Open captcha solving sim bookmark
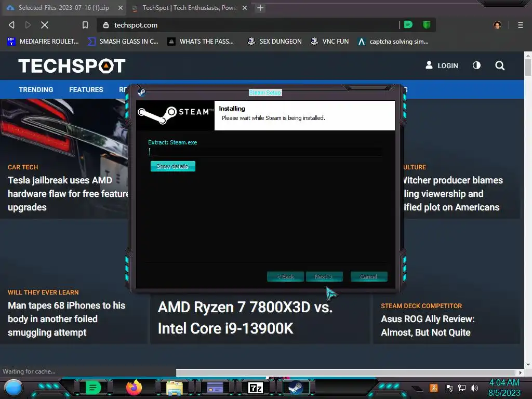 point(393,42)
